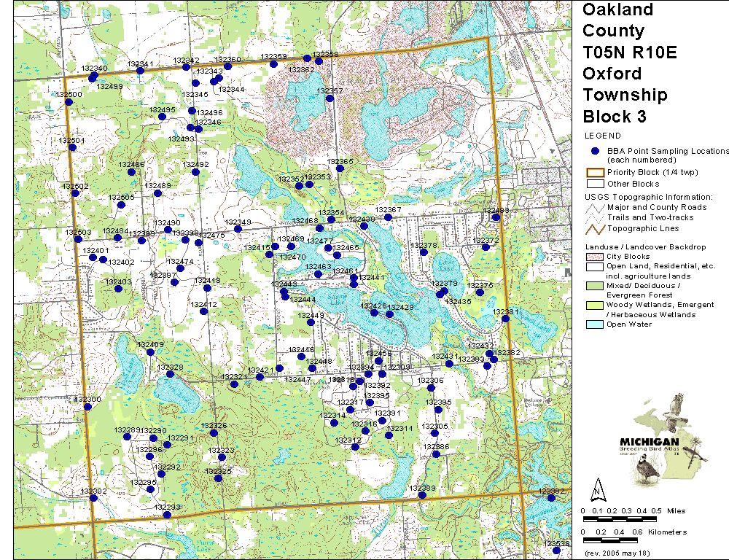Select the Open Water legend swatch
The height and width of the screenshot is (560, 729).
click(x=595, y=324)
